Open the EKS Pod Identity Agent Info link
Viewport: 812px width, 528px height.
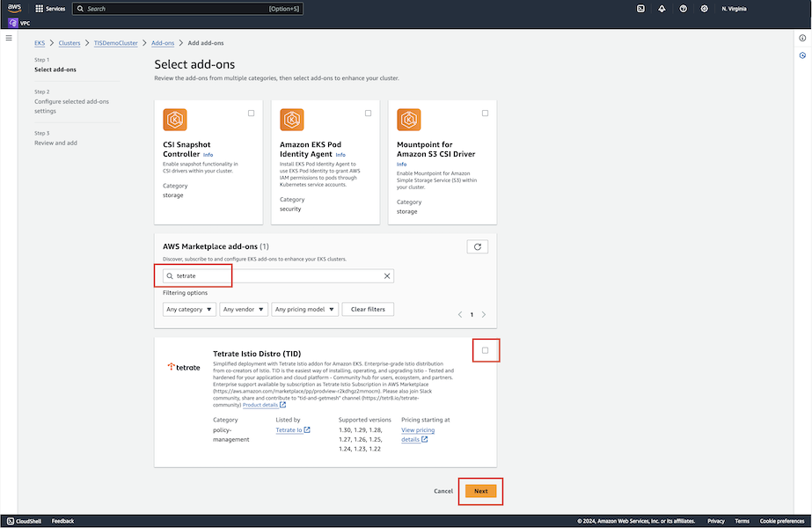(x=340, y=155)
